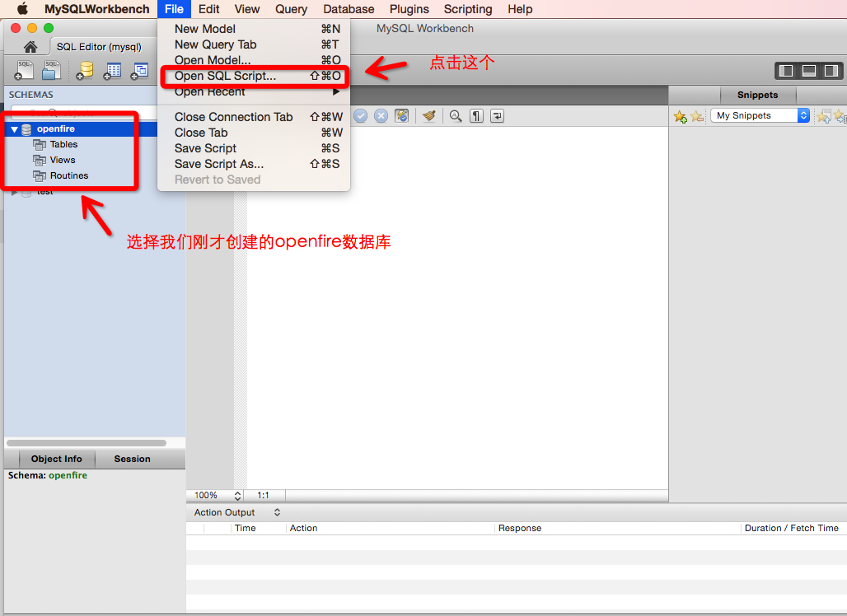
Task: Open the home screen tab icon
Action: (30, 47)
